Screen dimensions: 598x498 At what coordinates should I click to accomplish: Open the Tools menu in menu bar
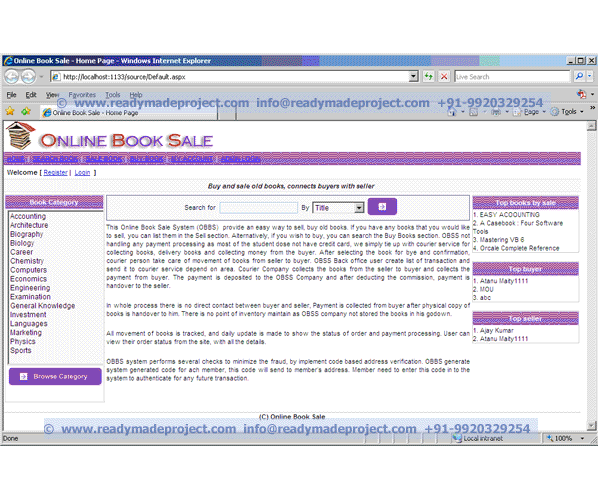[113, 95]
